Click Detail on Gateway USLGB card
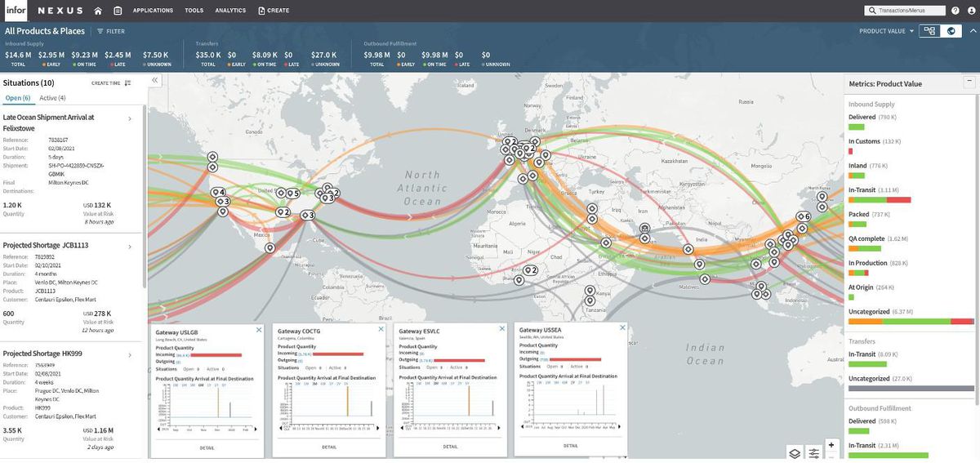 pos(207,447)
